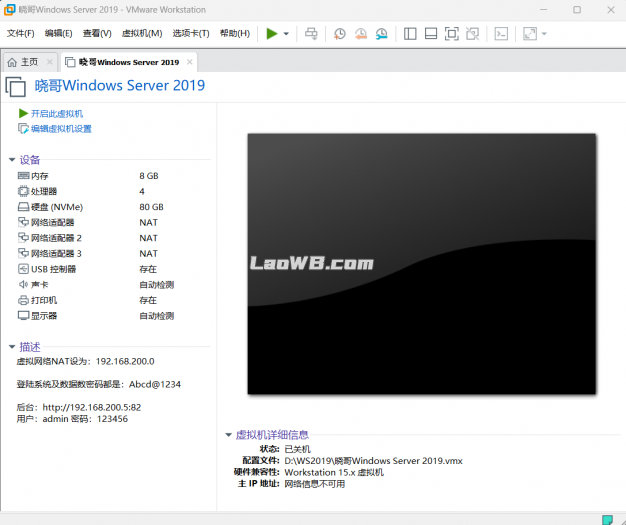Open the stretch display dropdown arrow
This screenshot has height=525, width=626.
click(544, 34)
